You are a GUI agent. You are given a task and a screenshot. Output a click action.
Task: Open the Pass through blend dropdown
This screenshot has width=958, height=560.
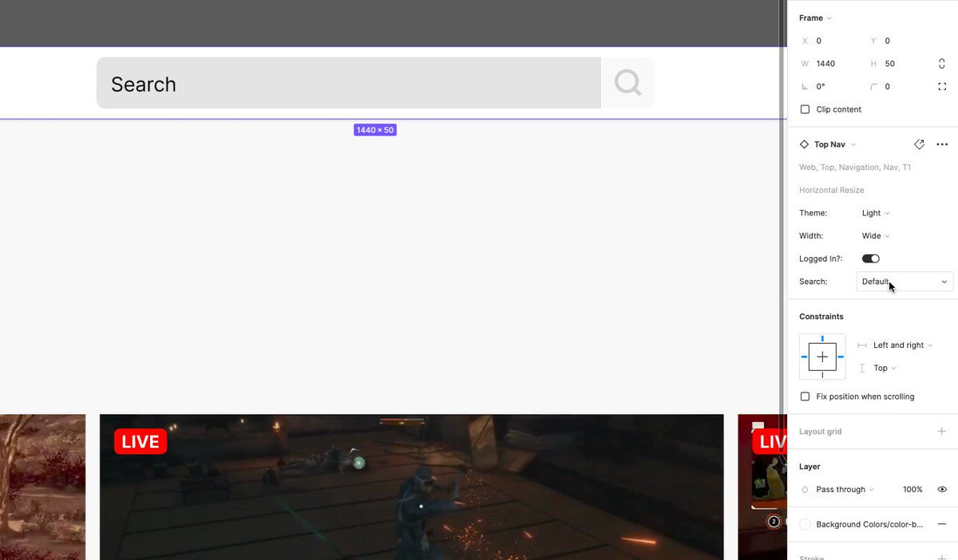click(845, 490)
